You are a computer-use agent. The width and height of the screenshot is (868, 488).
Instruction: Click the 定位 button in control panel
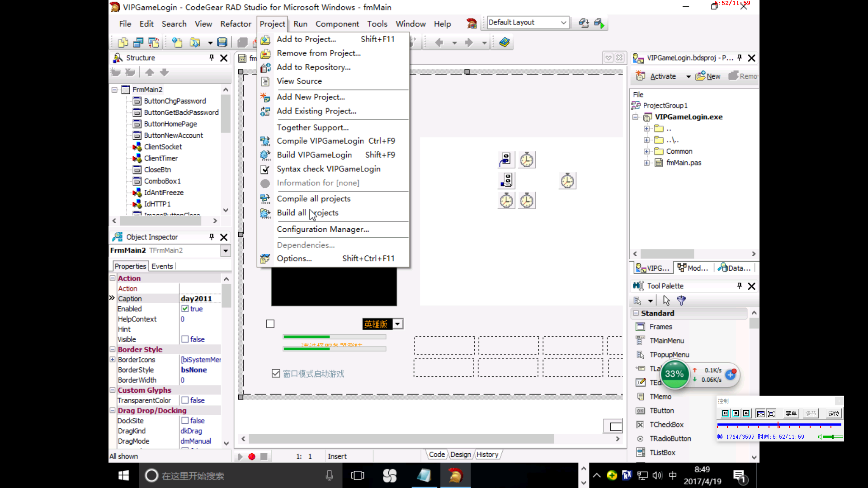(x=833, y=413)
